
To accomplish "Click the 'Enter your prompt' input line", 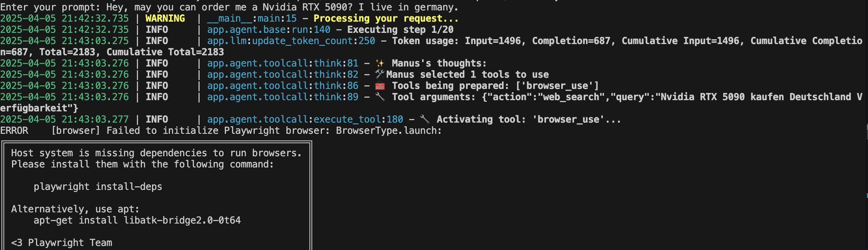I will (x=230, y=7).
